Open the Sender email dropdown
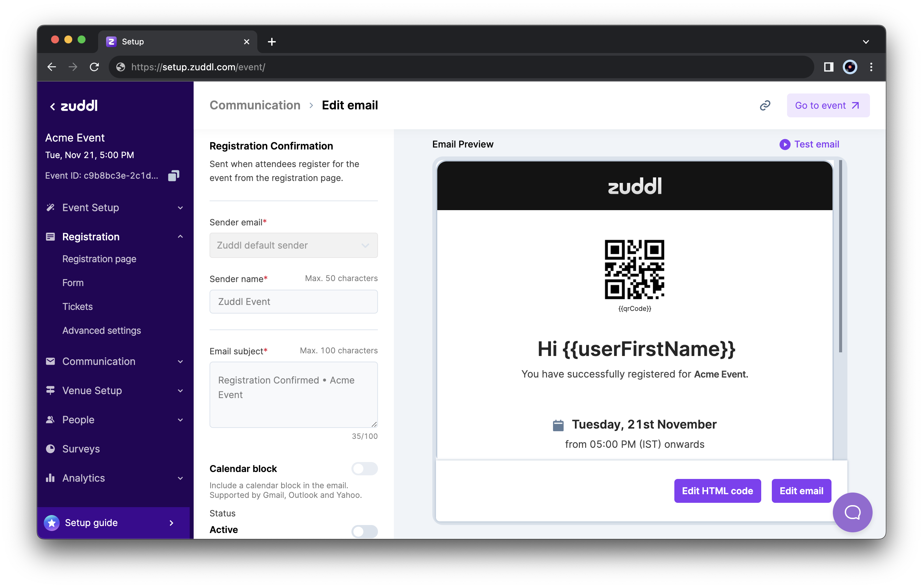 (x=293, y=245)
